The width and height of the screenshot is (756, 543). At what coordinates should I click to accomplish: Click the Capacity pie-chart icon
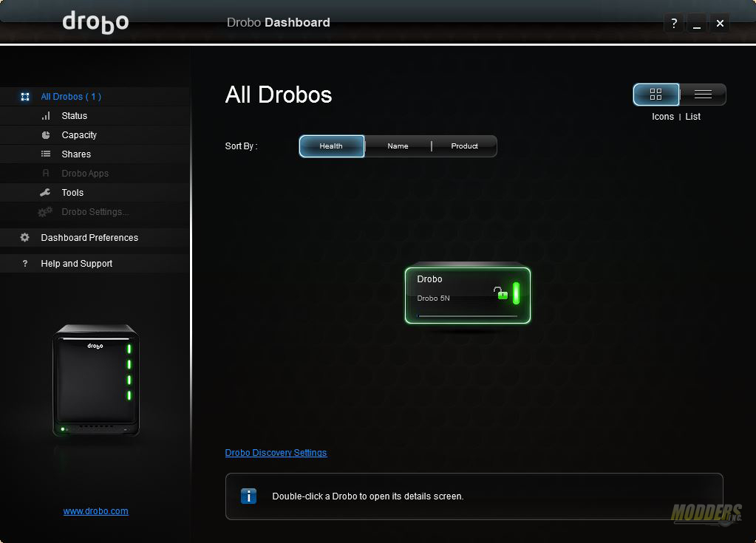pos(46,135)
